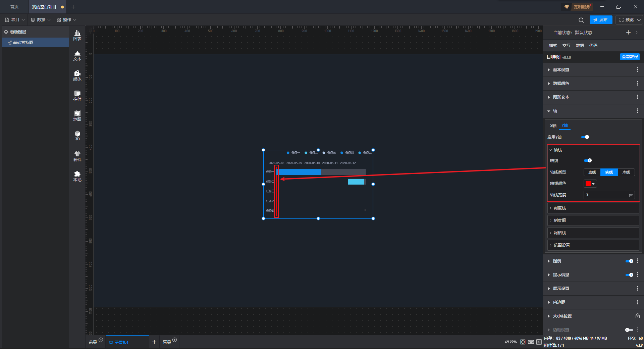Toggle the 提示信息 tooltip switch
644x349 pixels.
coord(629,275)
